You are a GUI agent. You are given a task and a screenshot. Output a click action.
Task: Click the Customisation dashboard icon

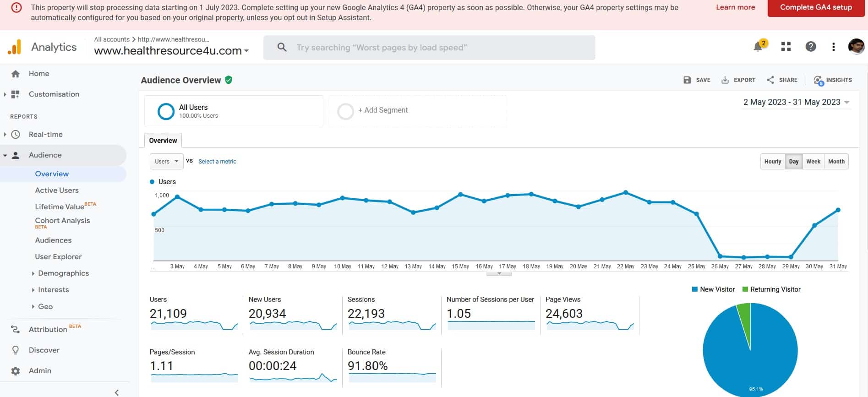15,94
